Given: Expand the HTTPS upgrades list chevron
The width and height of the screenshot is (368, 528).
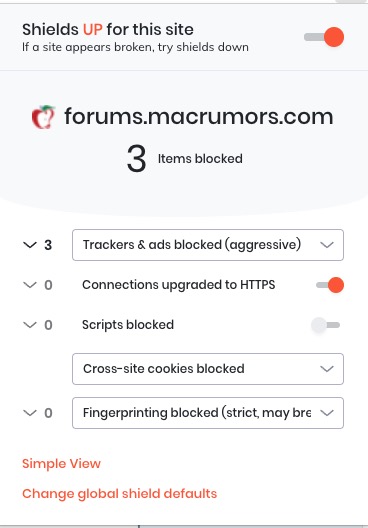Looking at the screenshot, I should [x=30, y=285].
